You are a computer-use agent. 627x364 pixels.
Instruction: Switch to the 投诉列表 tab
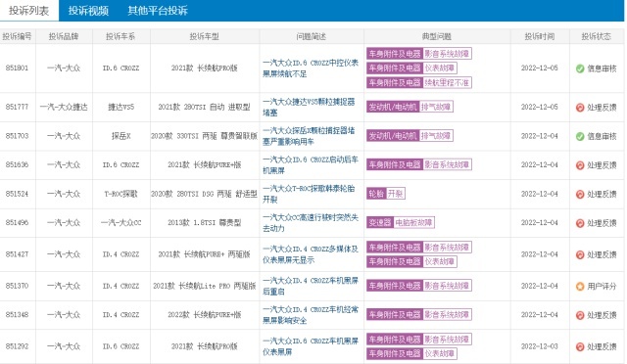click(28, 11)
